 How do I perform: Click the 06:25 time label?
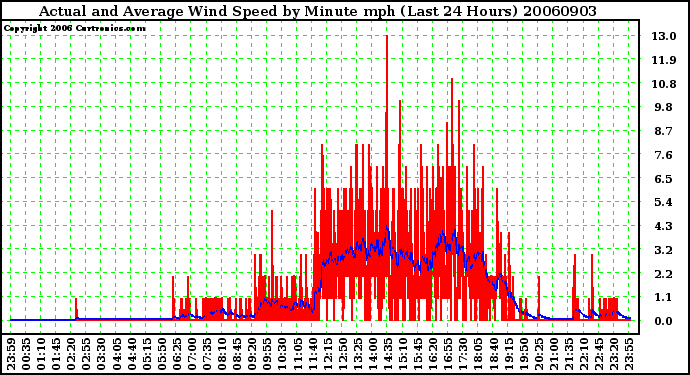pyautogui.click(x=177, y=354)
